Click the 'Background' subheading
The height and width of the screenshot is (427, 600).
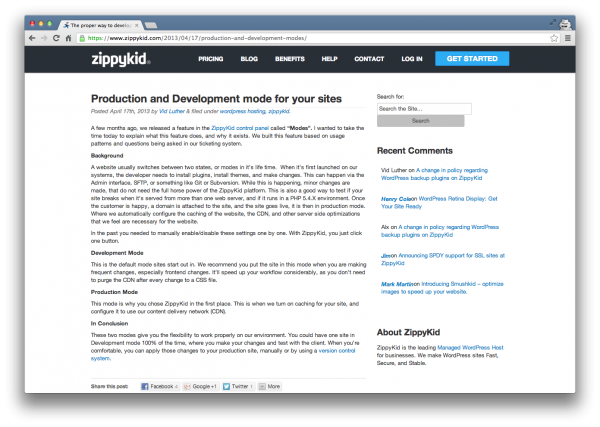pyautogui.click(x=107, y=156)
